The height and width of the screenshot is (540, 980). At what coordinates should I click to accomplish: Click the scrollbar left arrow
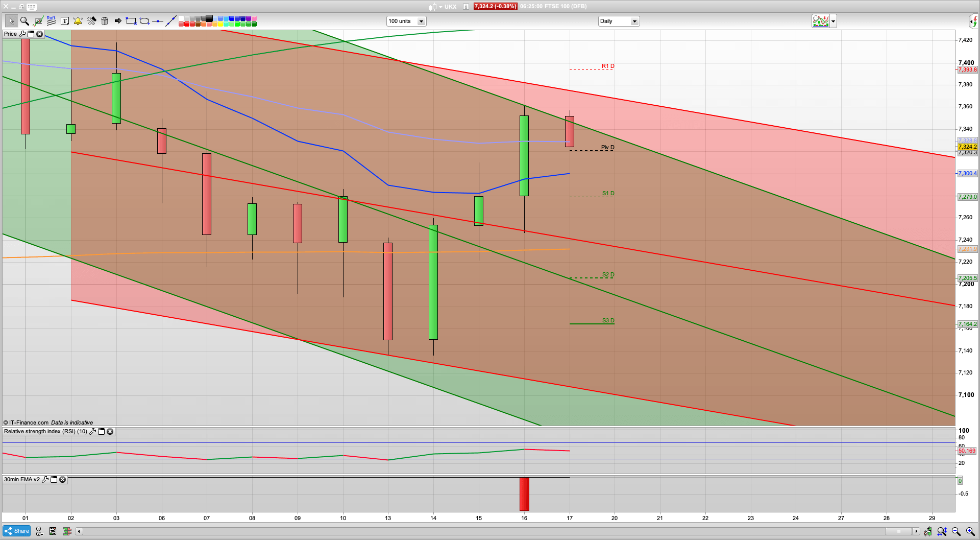(79, 531)
